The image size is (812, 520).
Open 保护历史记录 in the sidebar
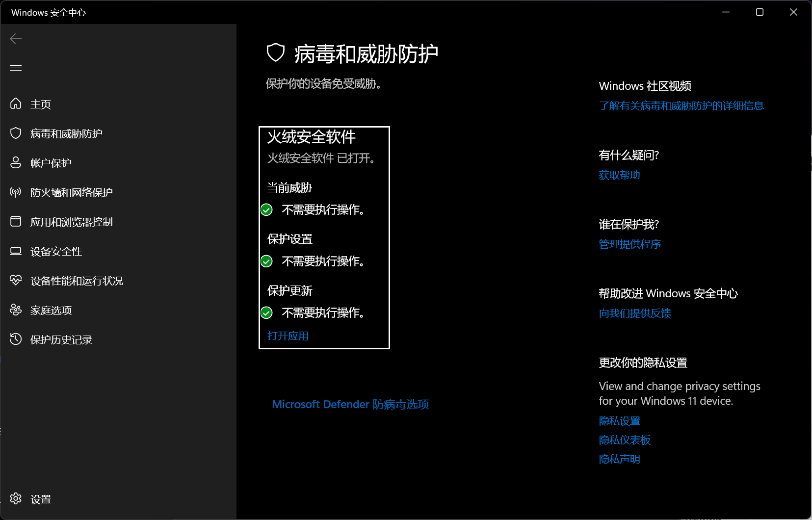(x=61, y=339)
